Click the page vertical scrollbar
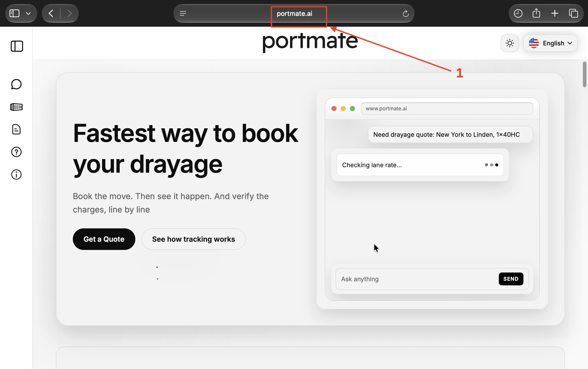The width and height of the screenshot is (588, 369). (584, 74)
